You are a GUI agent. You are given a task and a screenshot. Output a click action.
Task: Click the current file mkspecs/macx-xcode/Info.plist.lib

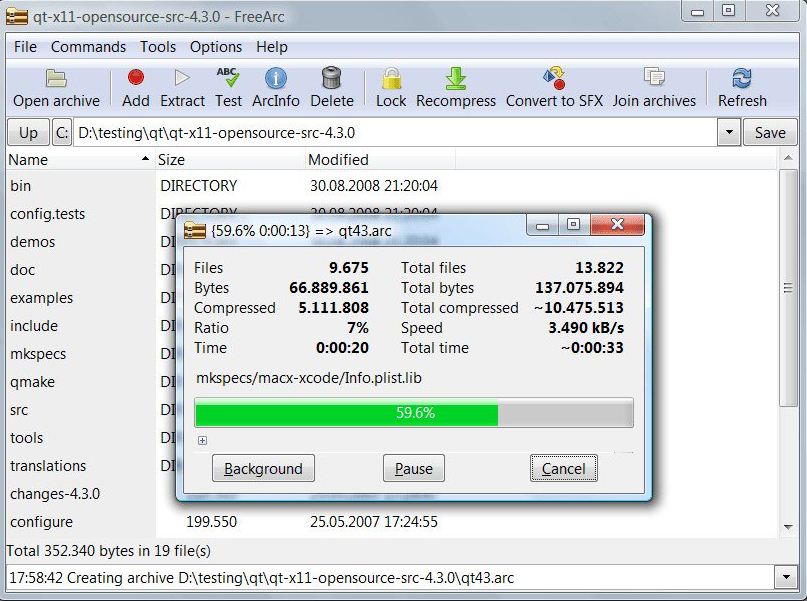coord(309,378)
